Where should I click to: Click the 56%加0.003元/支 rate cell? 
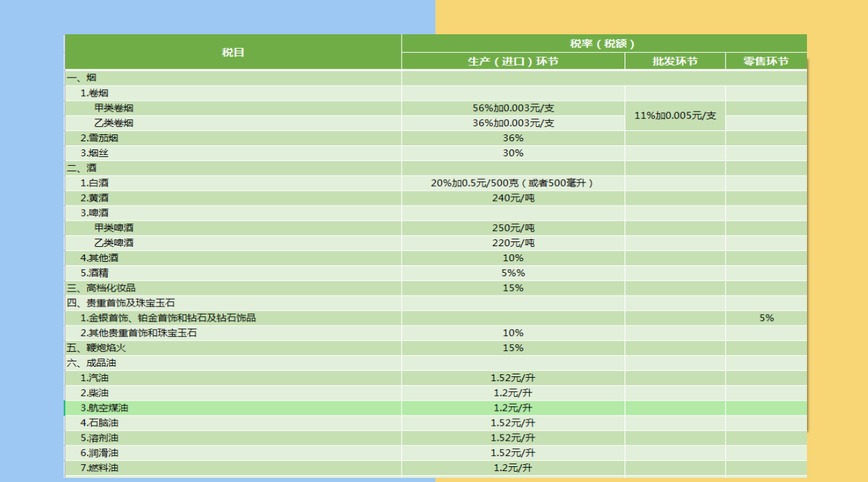click(x=511, y=108)
